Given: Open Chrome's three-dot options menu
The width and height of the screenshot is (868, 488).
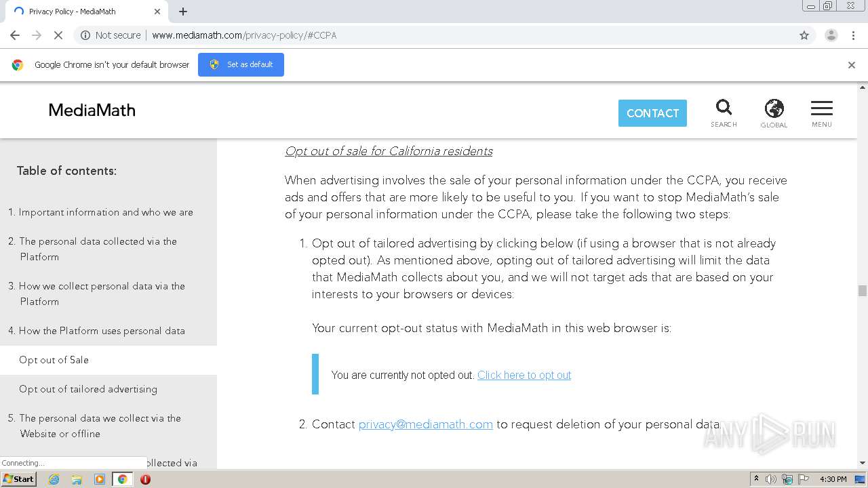Looking at the screenshot, I should pos(853,35).
